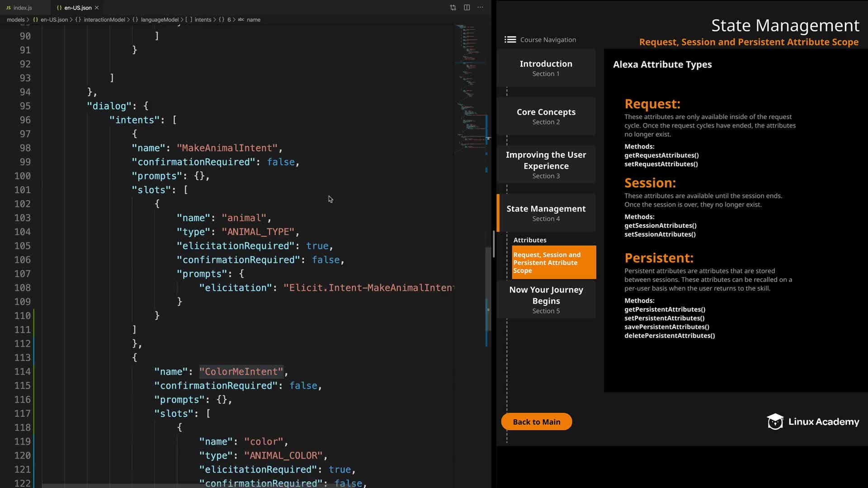
Task: Open the More Actions ellipsis menu
Action: pyautogui.click(x=480, y=8)
